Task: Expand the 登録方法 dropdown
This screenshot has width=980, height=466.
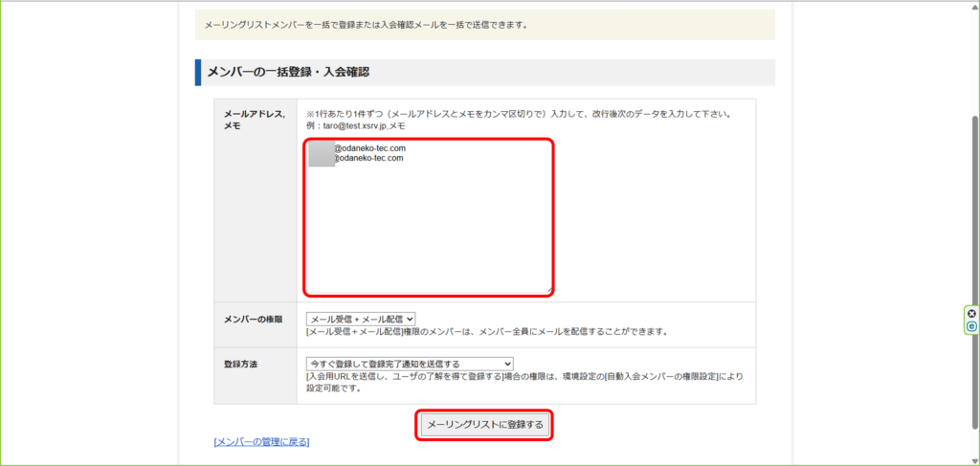Action: pyautogui.click(x=410, y=364)
